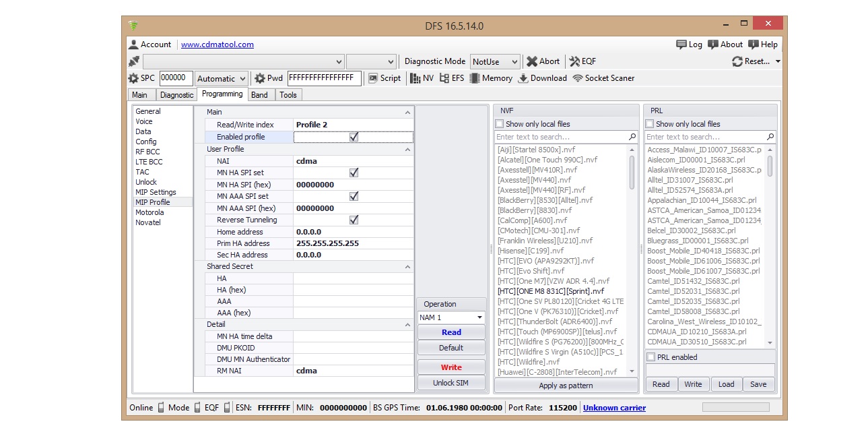This screenshot has width=868, height=430.
Task: Collapse the Detail section
Action: [407, 325]
